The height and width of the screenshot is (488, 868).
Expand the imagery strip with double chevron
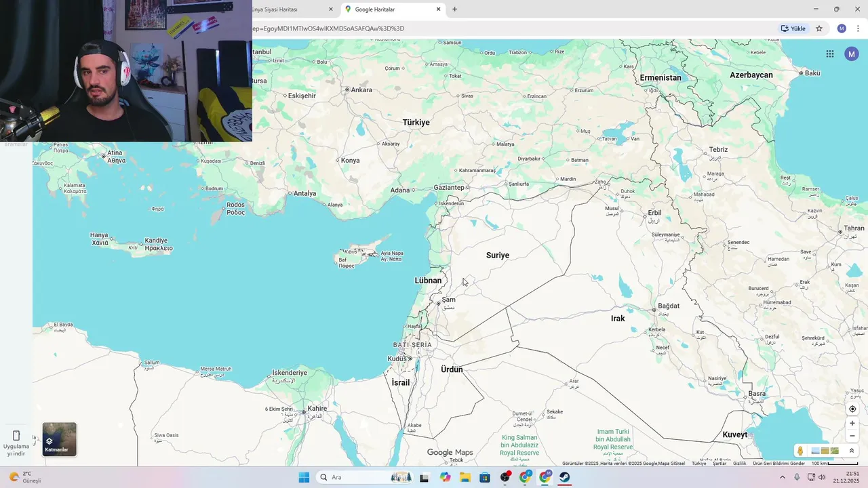click(x=852, y=451)
